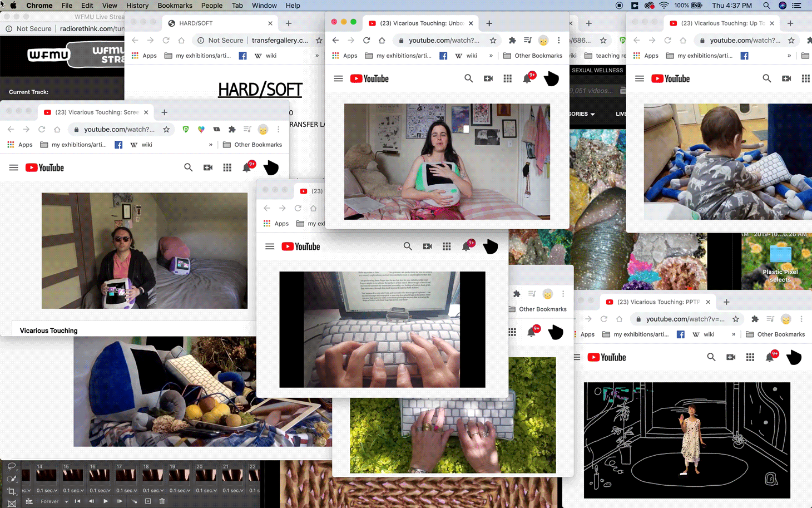Duplicate the selected frame in the timeline
Viewport: 812px width, 508px height.
[x=148, y=501]
